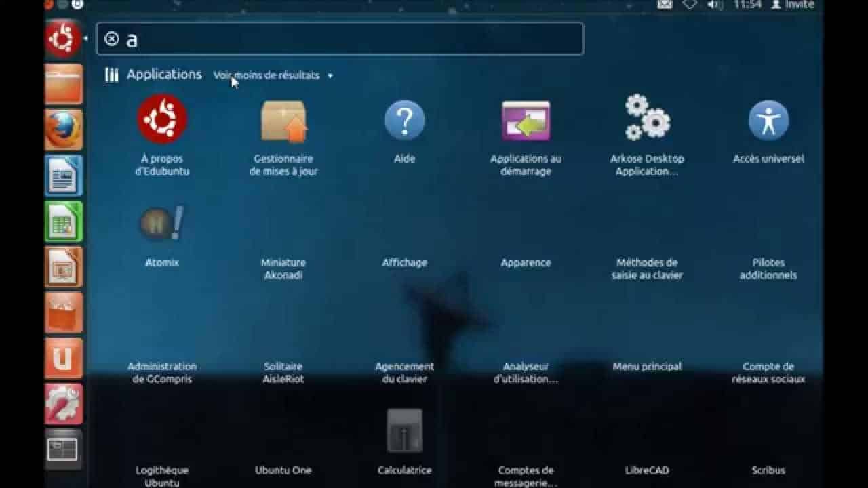Open LibreOffice Impress in launcher
Image resolution: width=868 pixels, height=488 pixels.
click(64, 266)
